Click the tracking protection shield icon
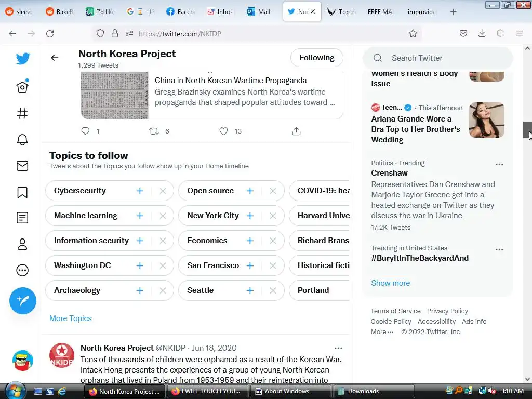Viewport: 532px width, 399px height. pyautogui.click(x=100, y=33)
